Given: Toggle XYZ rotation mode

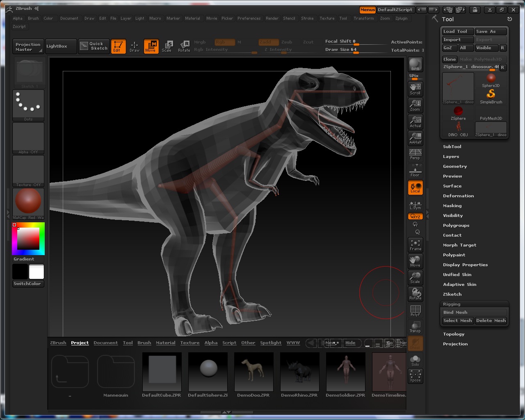Looking at the screenshot, I should click(x=415, y=216).
